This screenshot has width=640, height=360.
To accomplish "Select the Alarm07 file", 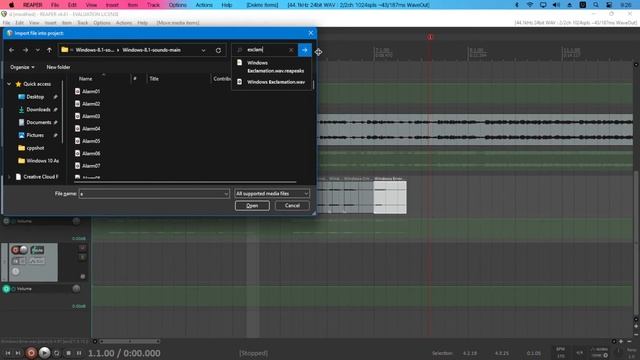I will point(88,166).
